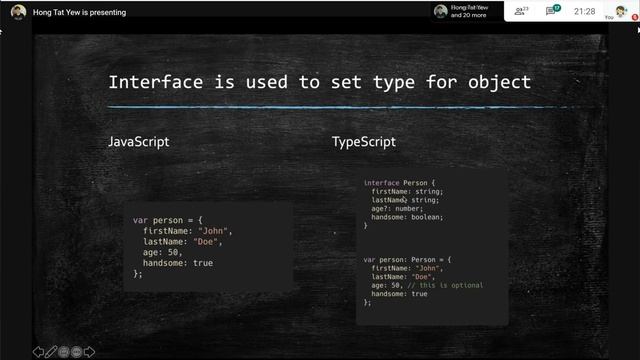640x360 pixels.
Task: Open the see-all-slides round button
Action: [x=64, y=352]
